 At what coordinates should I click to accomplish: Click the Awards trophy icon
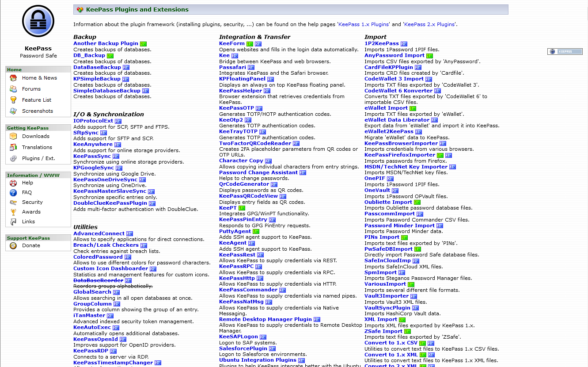13,212
